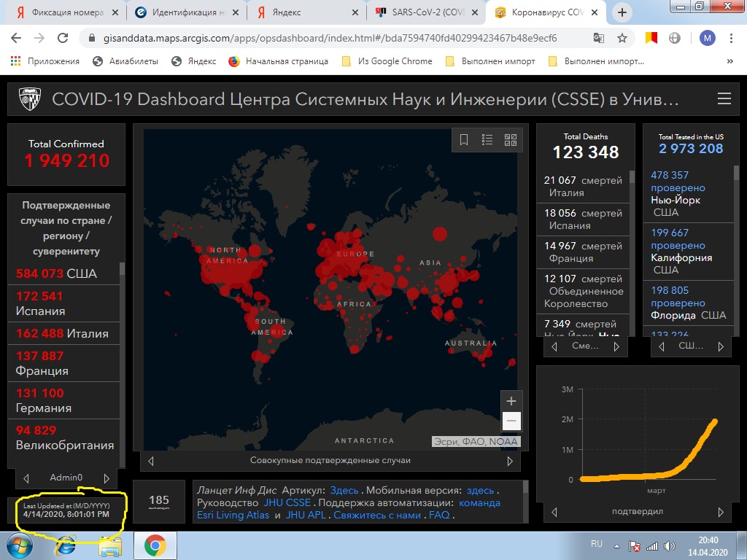The image size is (747, 560).
Task: Show the map legend list icon
Action: coord(487,139)
